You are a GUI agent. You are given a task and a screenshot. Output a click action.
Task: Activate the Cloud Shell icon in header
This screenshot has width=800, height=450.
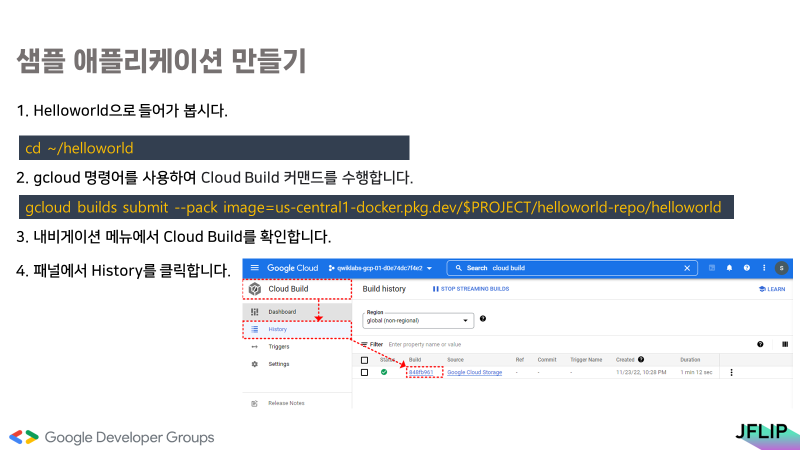(x=712, y=268)
